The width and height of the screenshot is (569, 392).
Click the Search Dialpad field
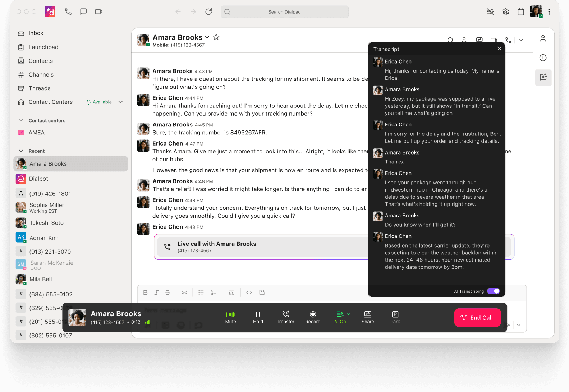(x=285, y=12)
